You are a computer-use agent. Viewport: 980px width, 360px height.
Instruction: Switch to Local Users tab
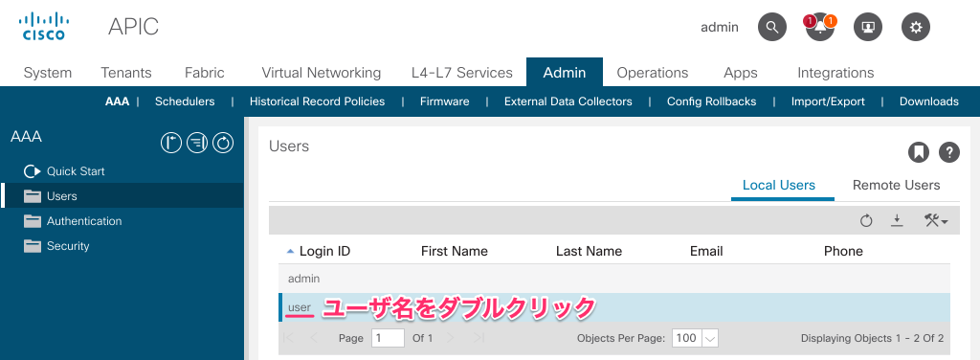coord(779,185)
